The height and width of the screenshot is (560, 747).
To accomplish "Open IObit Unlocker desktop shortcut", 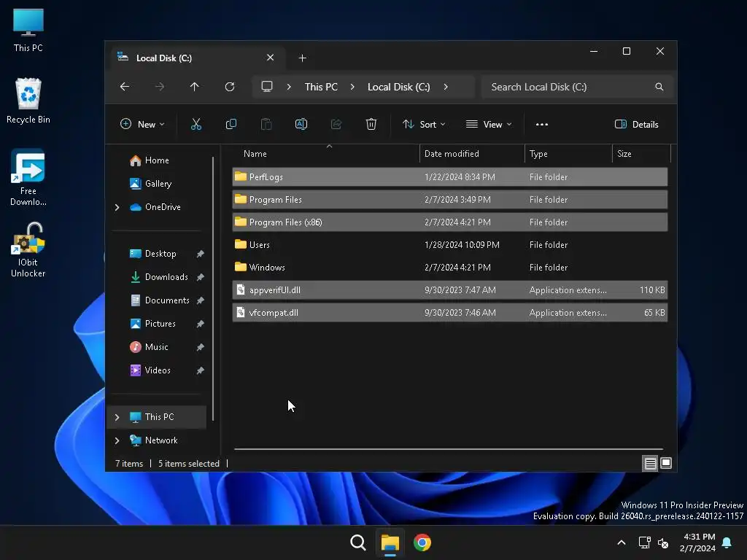I will (x=28, y=250).
